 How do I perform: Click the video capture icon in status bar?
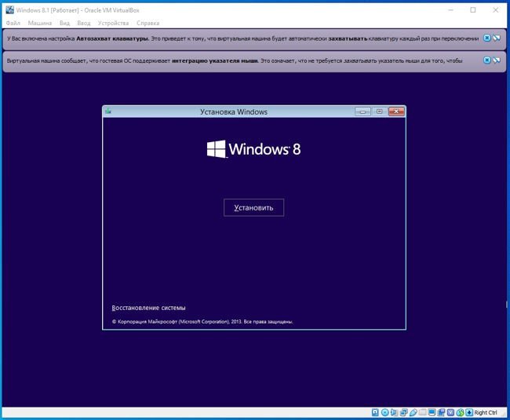(441, 412)
